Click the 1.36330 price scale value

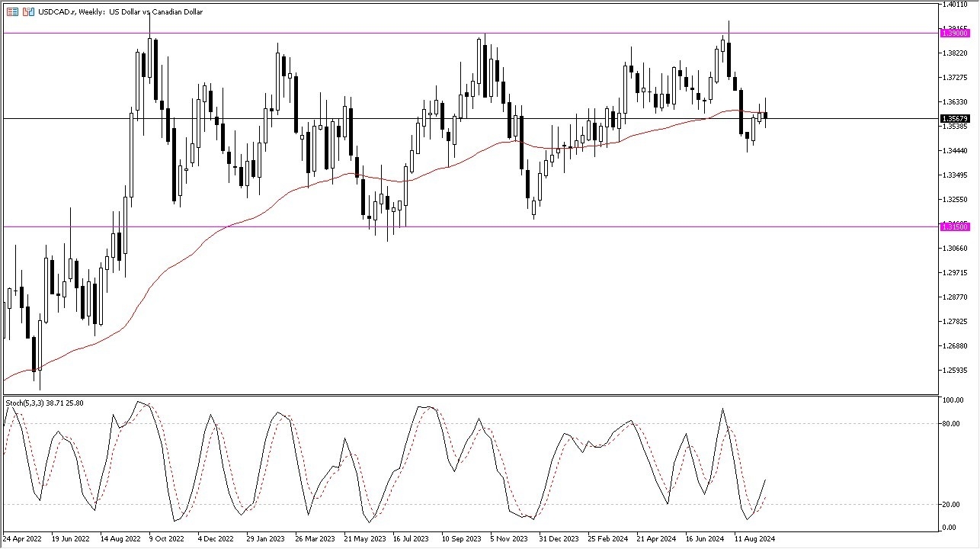[x=954, y=101]
